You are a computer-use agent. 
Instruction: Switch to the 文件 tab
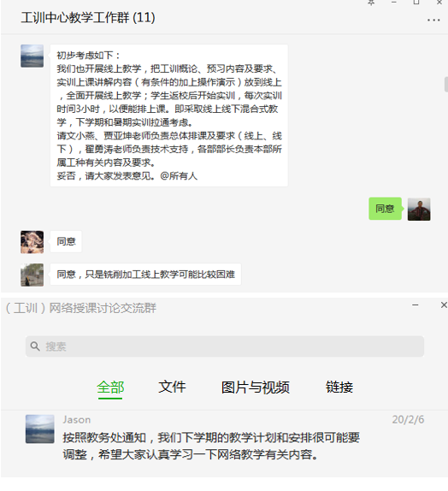pyautogui.click(x=172, y=387)
